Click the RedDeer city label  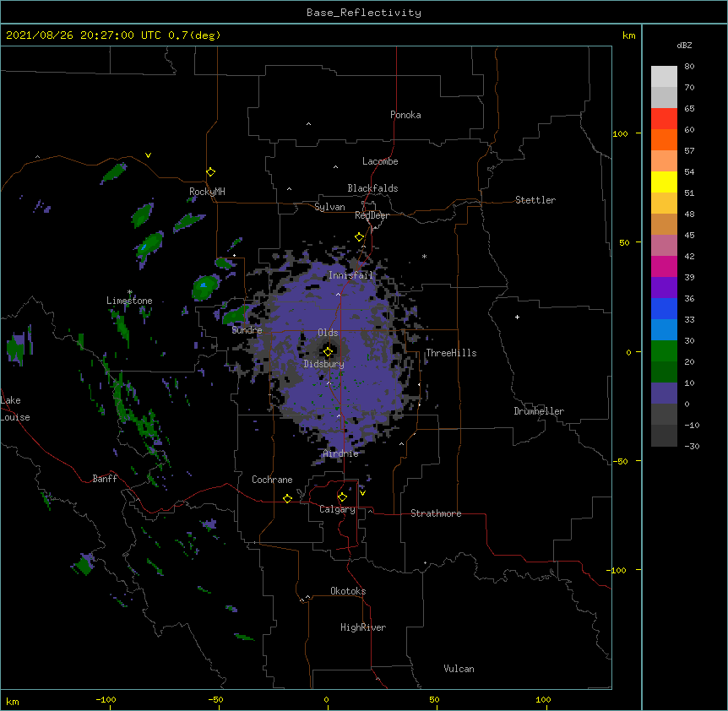click(x=372, y=215)
